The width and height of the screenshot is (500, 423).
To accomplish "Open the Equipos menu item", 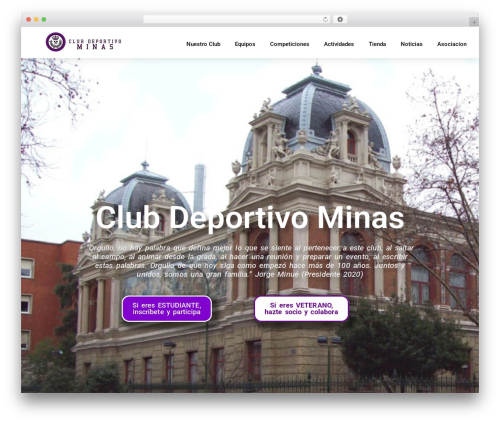I will coord(245,44).
